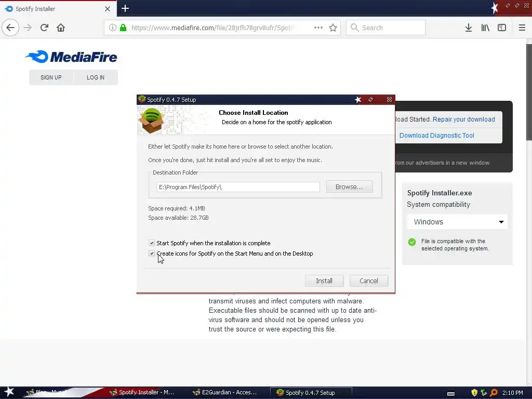Click the MediaFire logo
Viewport: 532px width, 399px height.
tap(71, 57)
